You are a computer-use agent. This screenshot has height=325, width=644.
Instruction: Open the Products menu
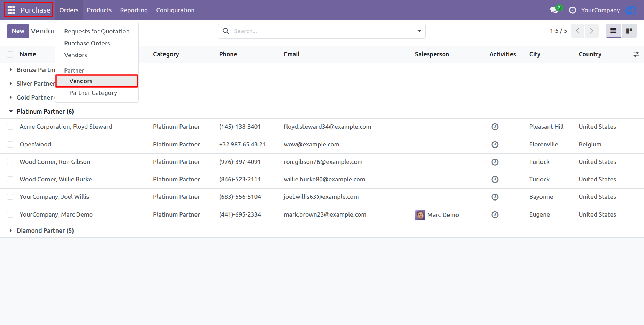(x=99, y=10)
